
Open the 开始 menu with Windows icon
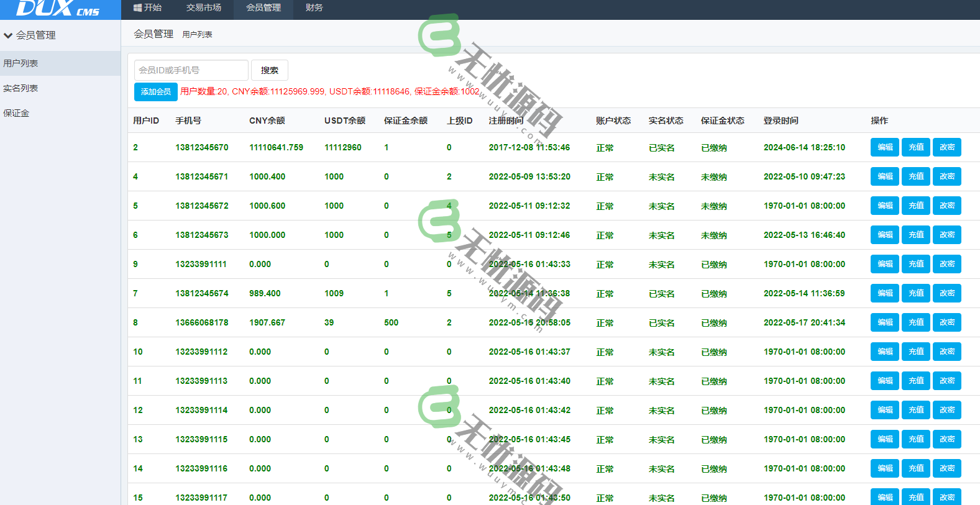148,8
